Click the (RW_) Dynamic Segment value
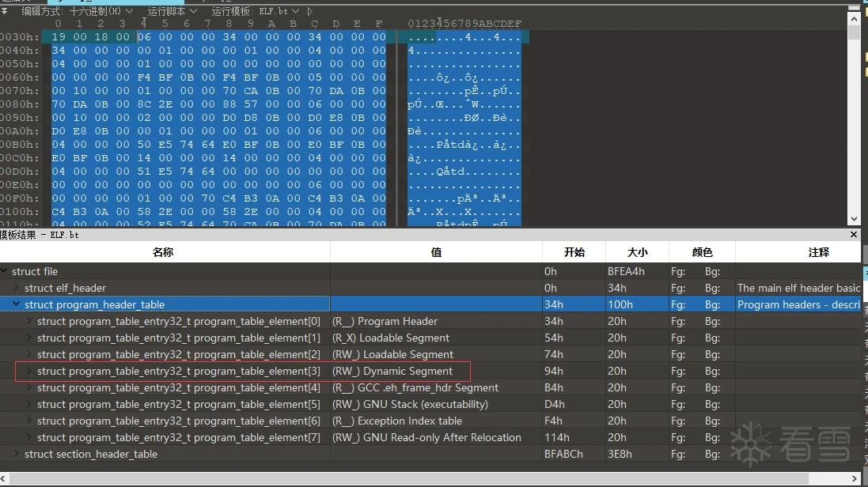Screen dimensions: 868x487 pos(392,371)
